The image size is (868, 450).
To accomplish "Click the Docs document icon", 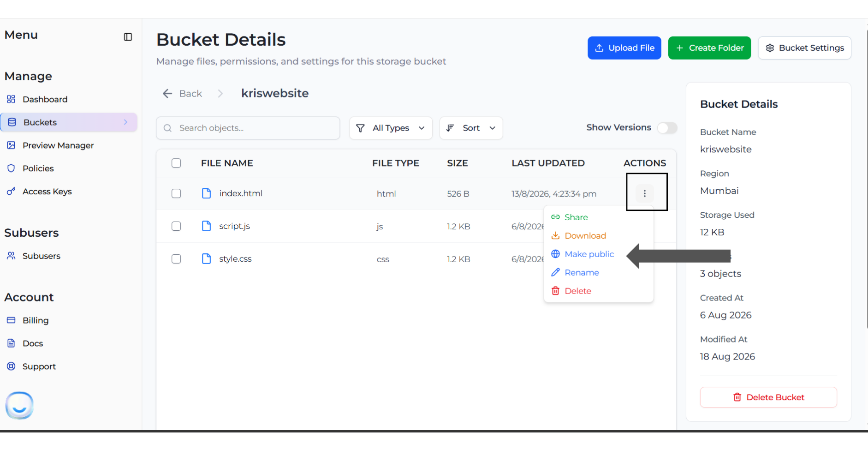I will point(11,343).
